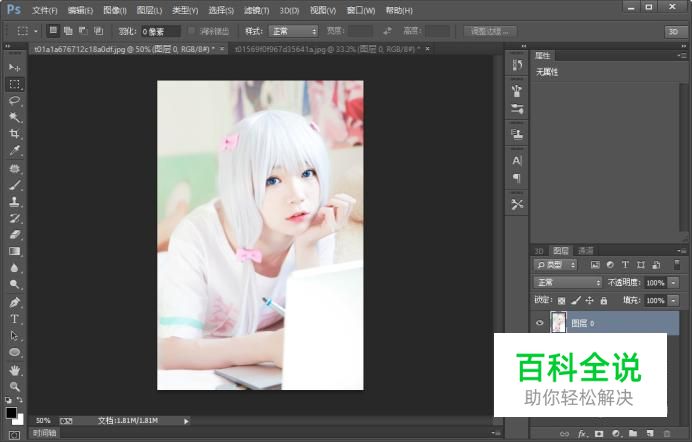Screen dimensions: 692x442
Task: Select the Zoom tool in toolbar
Action: (x=14, y=386)
